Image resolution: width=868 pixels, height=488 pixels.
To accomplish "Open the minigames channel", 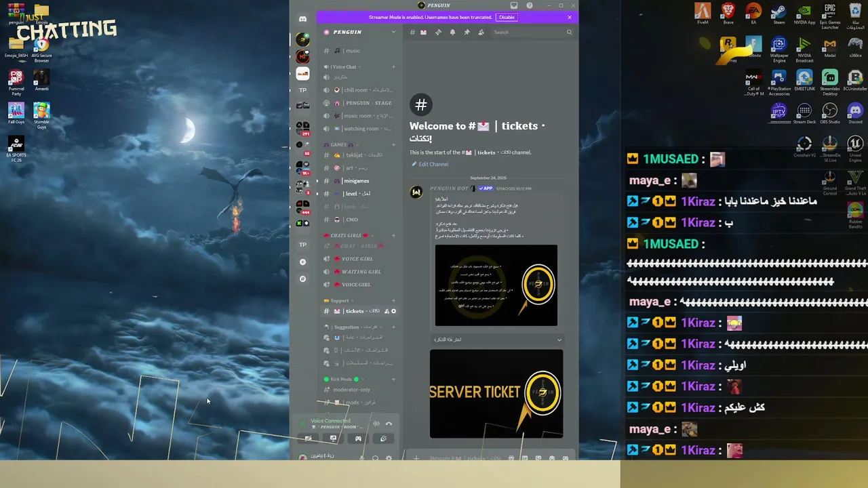I will tap(359, 181).
